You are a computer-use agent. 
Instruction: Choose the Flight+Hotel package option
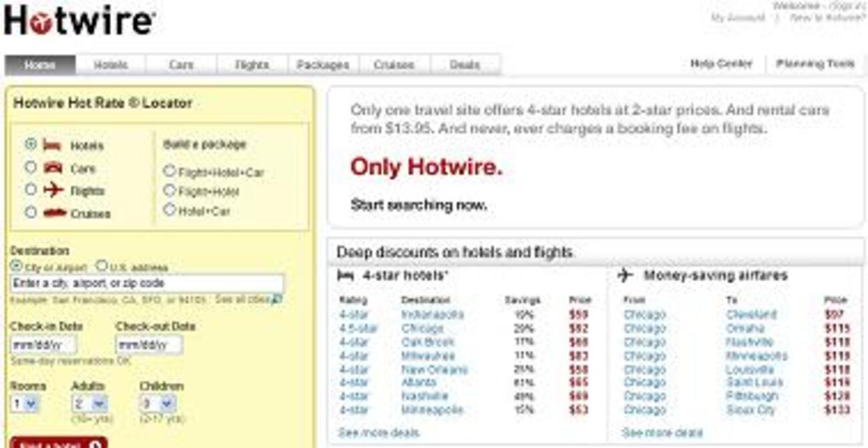tap(170, 190)
